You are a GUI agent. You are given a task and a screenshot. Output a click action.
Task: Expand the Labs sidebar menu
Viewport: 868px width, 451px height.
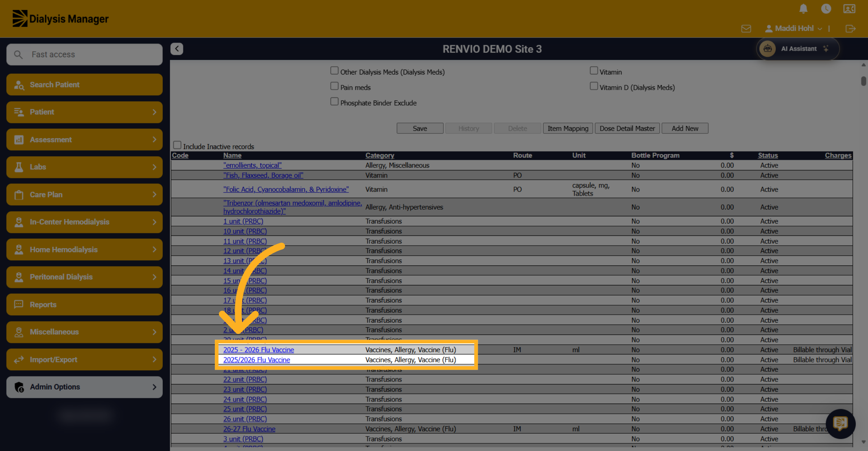[84, 167]
